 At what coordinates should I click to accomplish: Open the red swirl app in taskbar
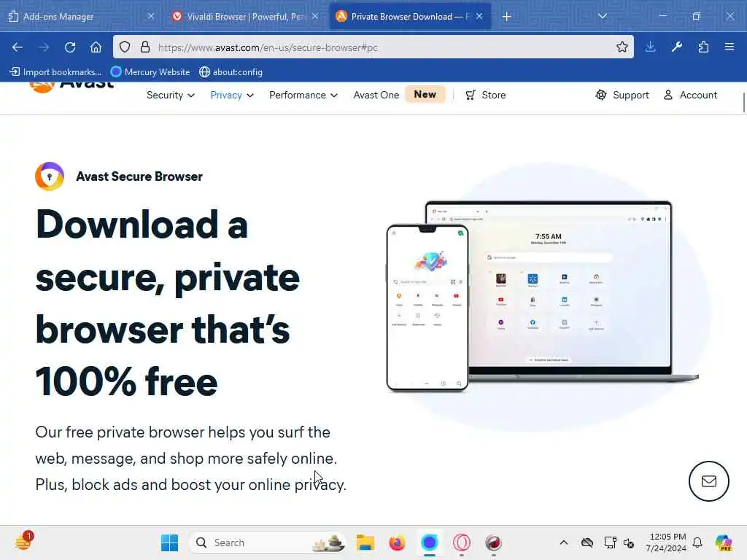point(494,542)
